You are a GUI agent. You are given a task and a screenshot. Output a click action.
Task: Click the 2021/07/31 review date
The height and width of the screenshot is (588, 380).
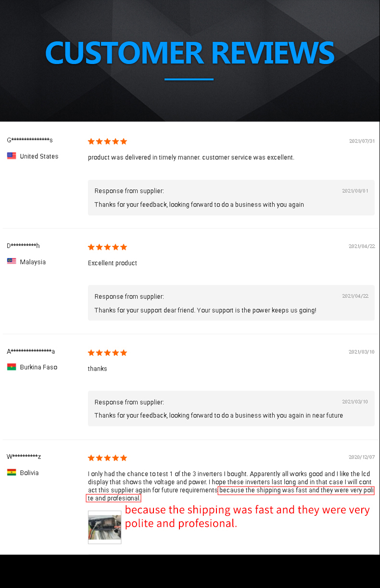(x=362, y=141)
